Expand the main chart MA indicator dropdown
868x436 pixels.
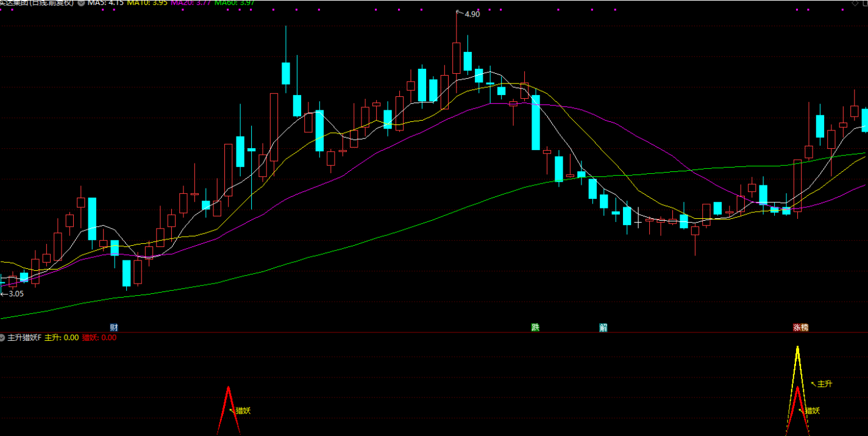click(81, 3)
